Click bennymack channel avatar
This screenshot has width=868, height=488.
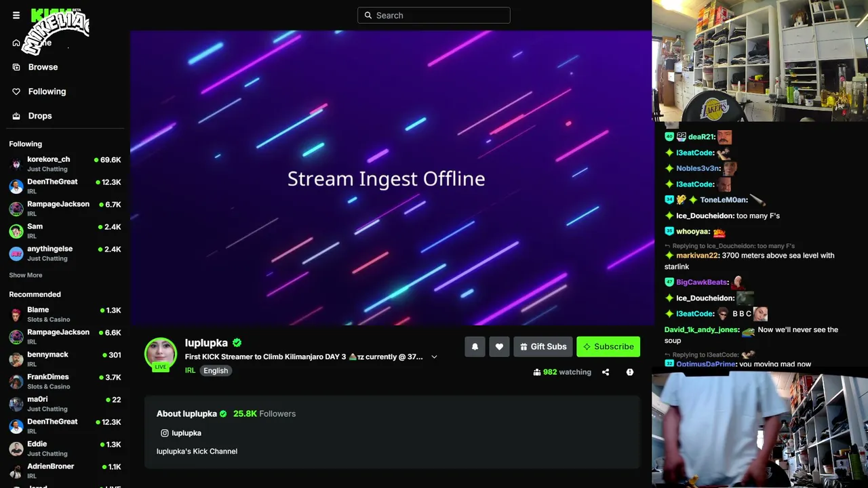pos(16,359)
